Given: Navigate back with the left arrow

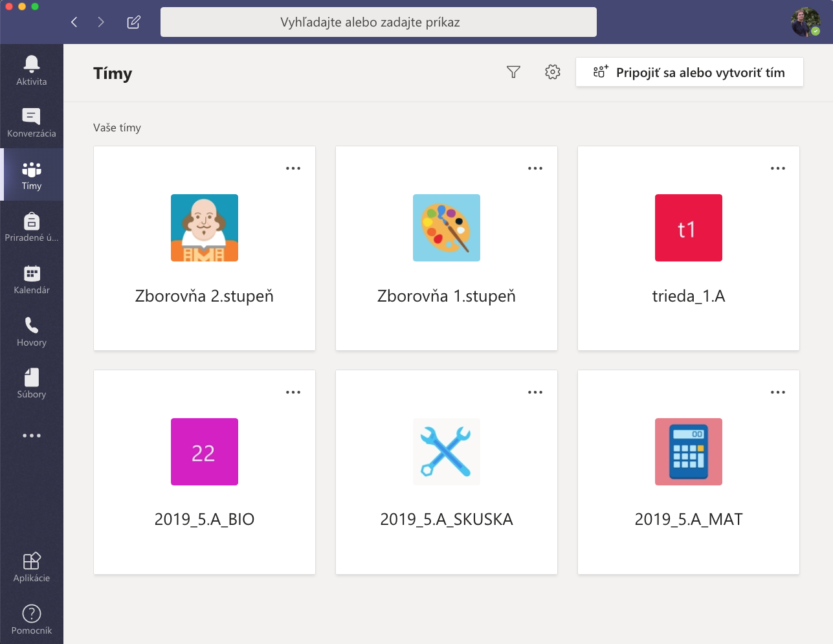Looking at the screenshot, I should 74,22.
